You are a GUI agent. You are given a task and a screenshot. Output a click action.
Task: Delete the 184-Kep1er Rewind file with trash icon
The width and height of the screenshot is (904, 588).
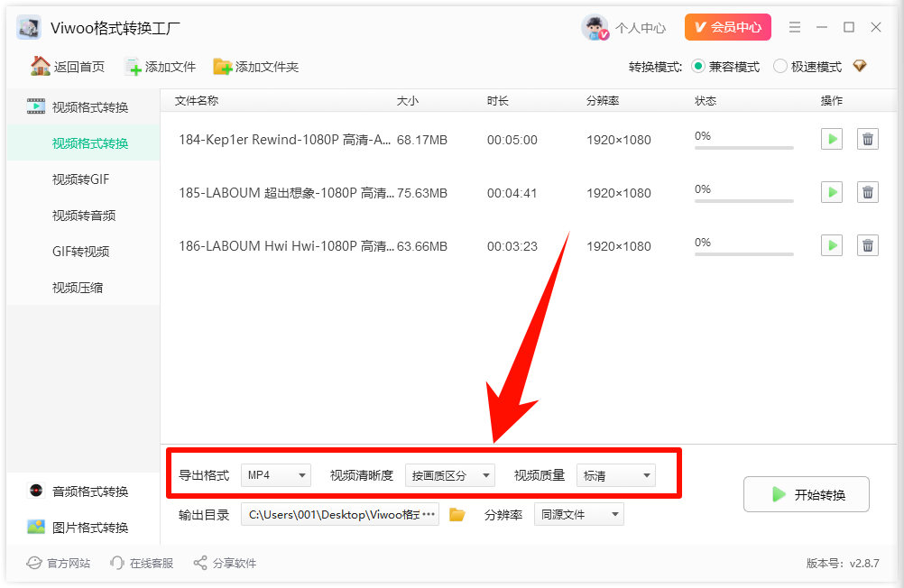click(x=868, y=139)
